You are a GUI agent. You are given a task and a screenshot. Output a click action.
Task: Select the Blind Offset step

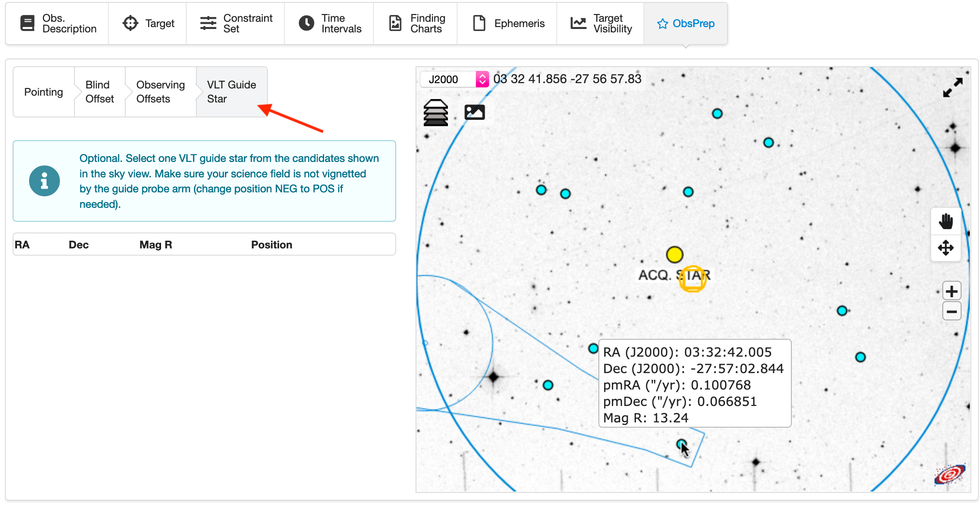(100, 92)
